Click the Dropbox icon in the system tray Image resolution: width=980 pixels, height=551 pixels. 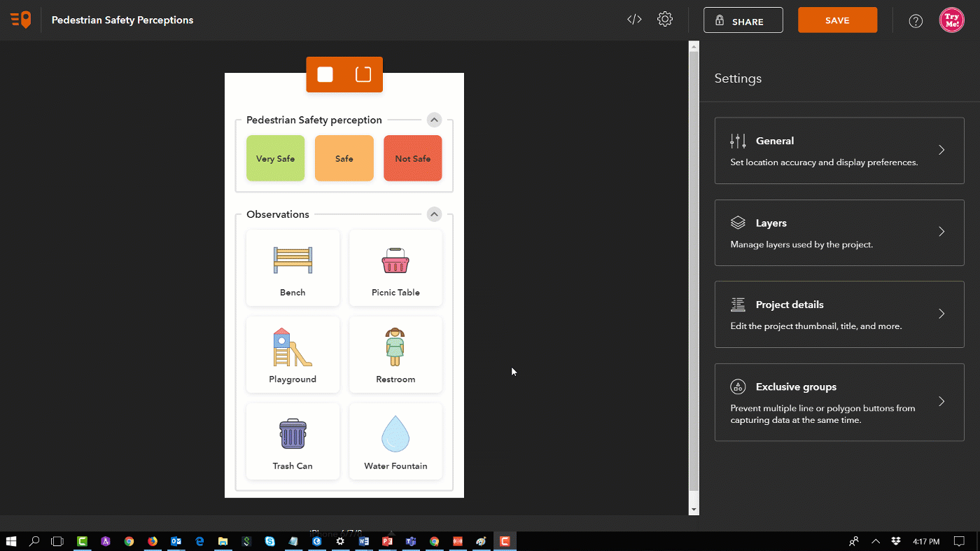tap(896, 541)
